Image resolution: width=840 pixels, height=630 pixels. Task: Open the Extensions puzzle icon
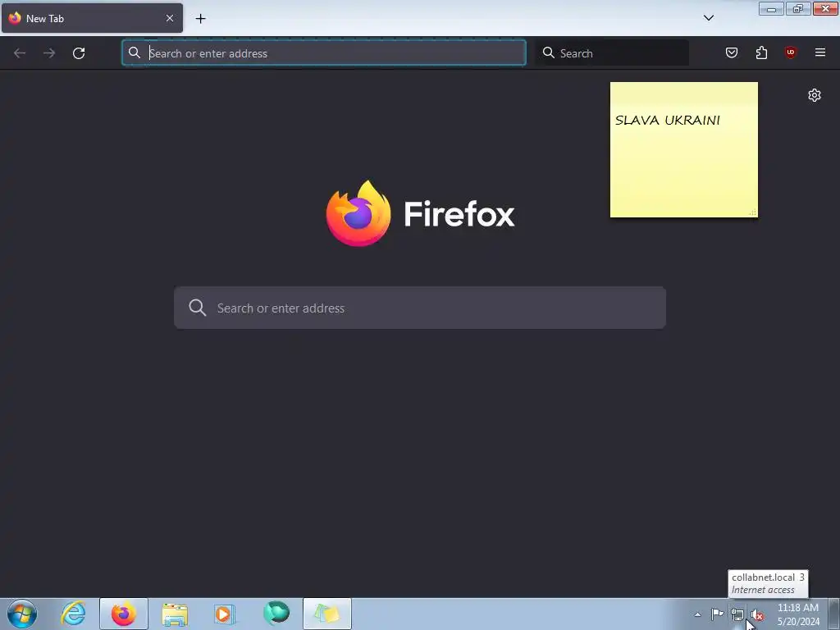(761, 52)
